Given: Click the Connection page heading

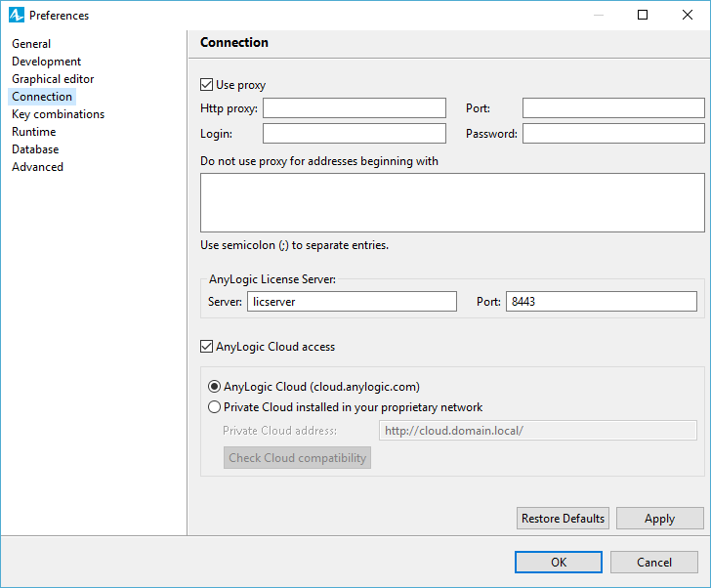Looking at the screenshot, I should click(x=234, y=42).
